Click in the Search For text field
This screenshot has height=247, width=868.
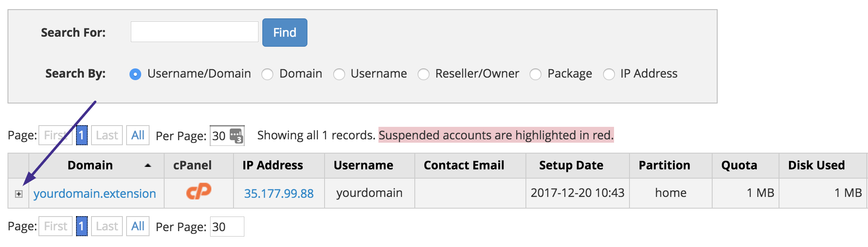tap(194, 32)
